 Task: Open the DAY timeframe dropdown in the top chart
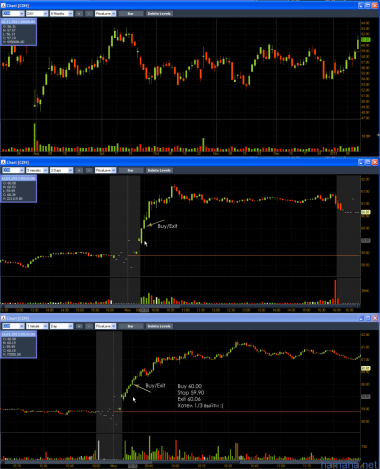click(37, 14)
